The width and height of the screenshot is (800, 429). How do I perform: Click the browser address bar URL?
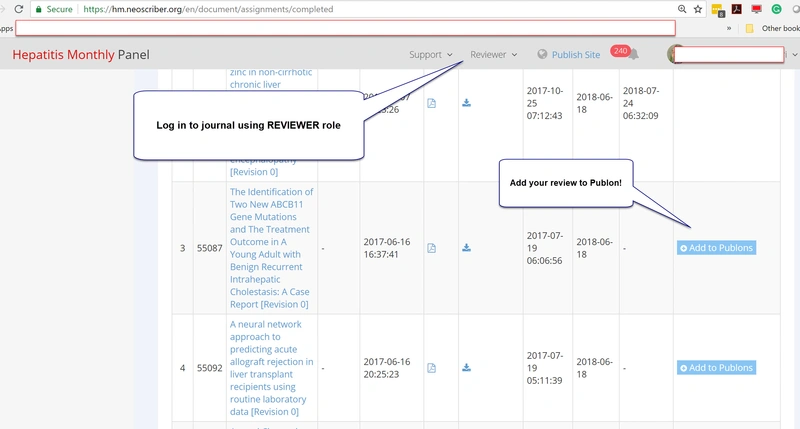coord(208,9)
